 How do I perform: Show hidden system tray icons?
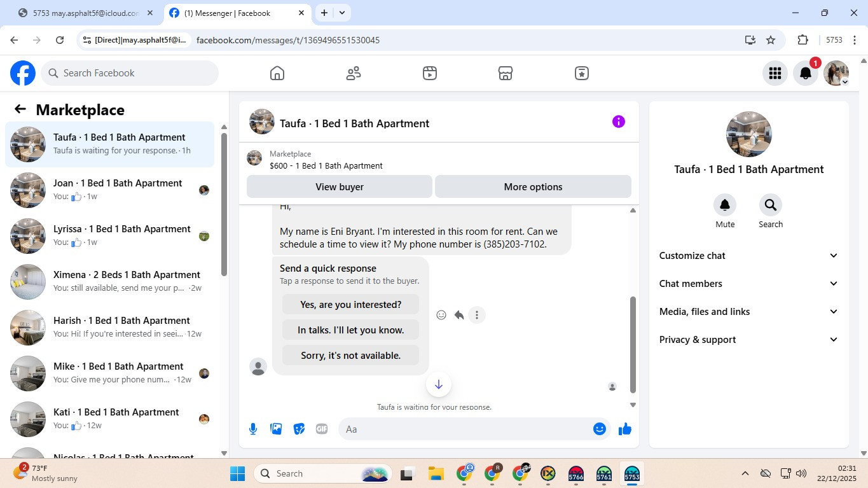tap(745, 473)
